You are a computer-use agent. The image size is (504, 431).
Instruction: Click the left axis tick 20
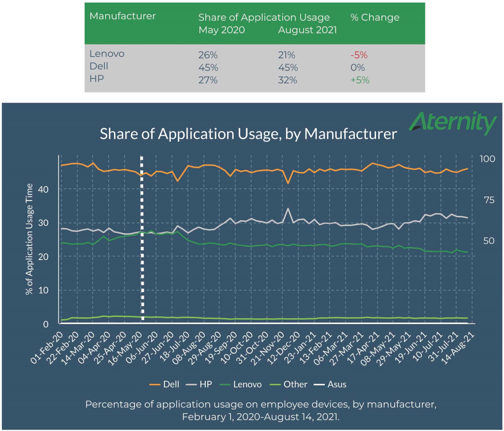coord(43,257)
